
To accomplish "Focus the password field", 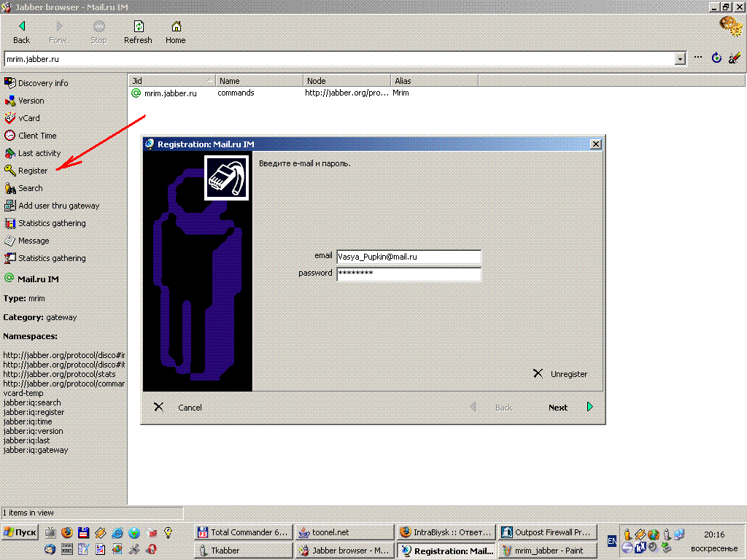I will 409,274.
